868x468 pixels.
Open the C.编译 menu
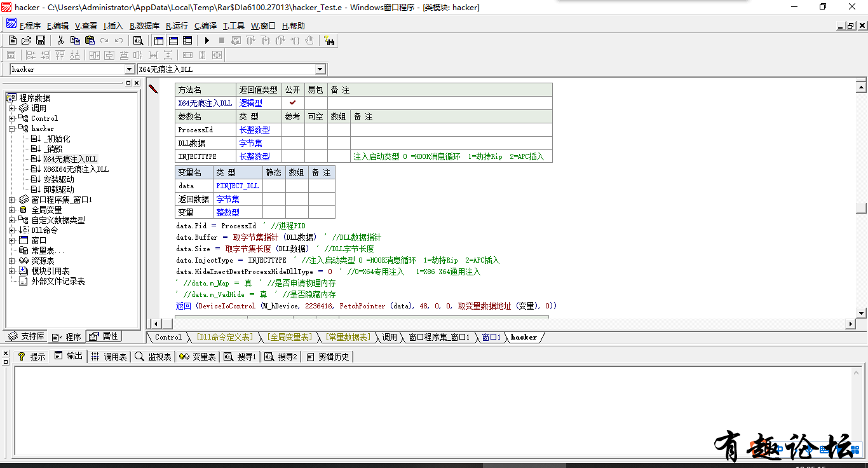tap(205, 26)
